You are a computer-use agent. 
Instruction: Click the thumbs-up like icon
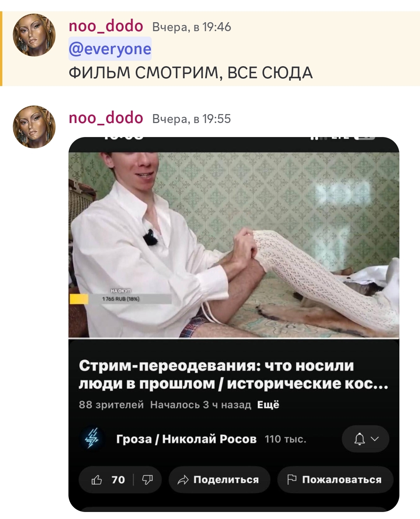tap(96, 480)
